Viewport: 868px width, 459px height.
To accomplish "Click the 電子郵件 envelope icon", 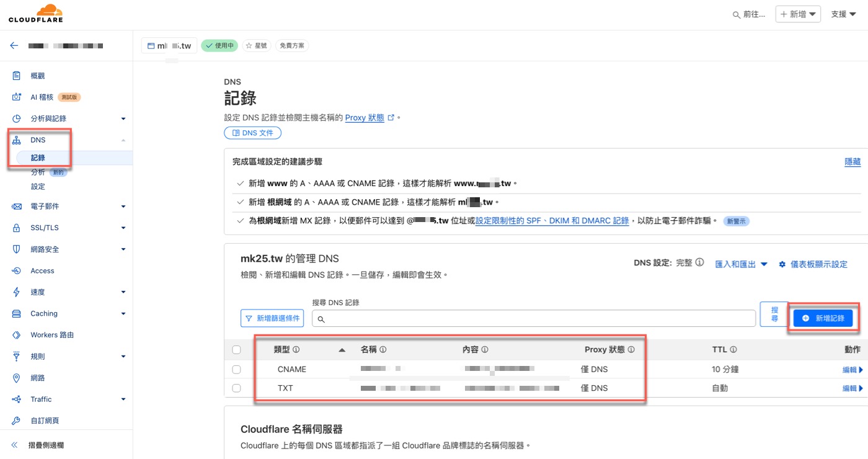I will [17, 207].
